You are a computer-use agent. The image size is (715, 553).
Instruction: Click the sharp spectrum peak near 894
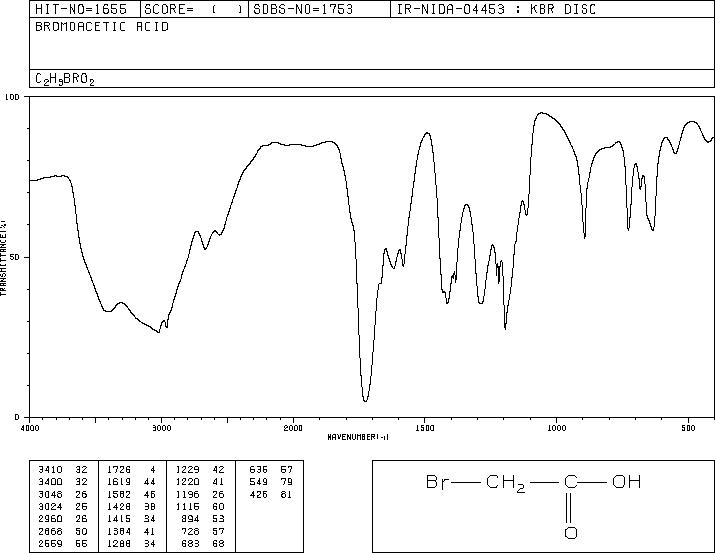pos(585,235)
